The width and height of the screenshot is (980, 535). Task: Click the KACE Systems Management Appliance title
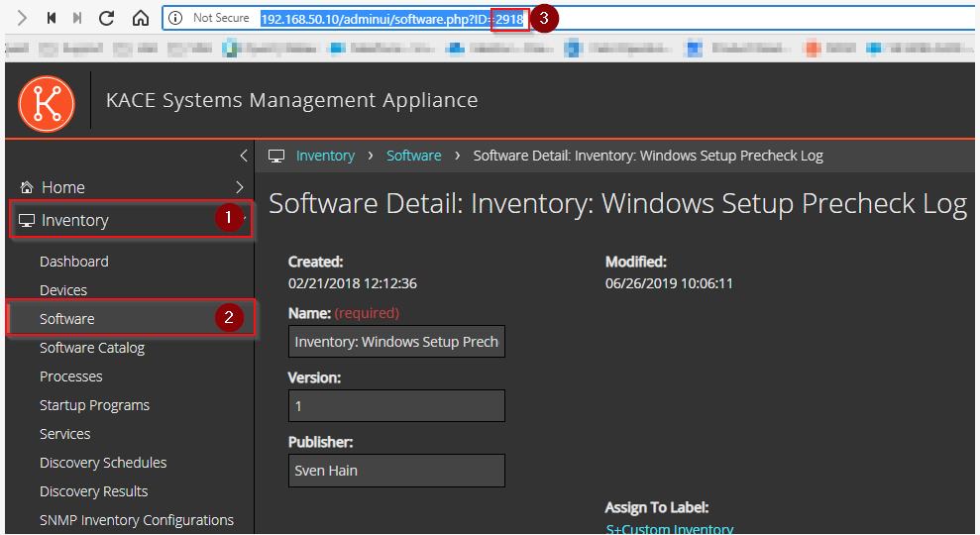[292, 100]
